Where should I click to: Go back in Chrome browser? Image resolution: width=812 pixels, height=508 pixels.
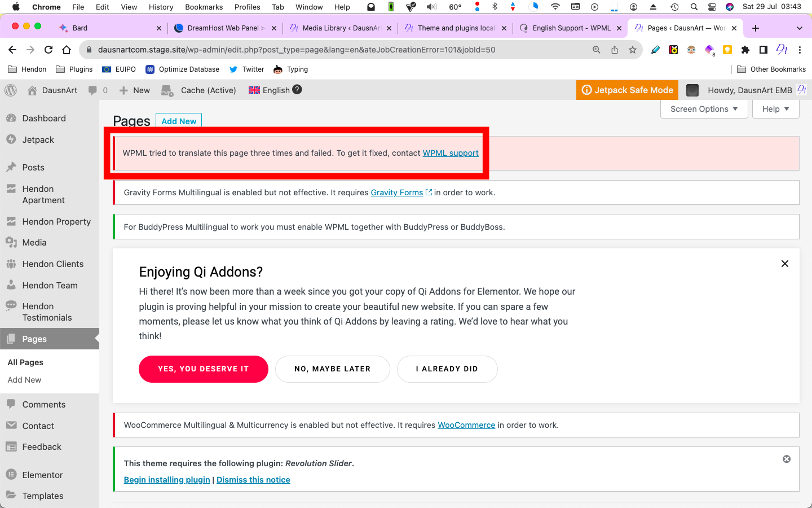(x=12, y=50)
